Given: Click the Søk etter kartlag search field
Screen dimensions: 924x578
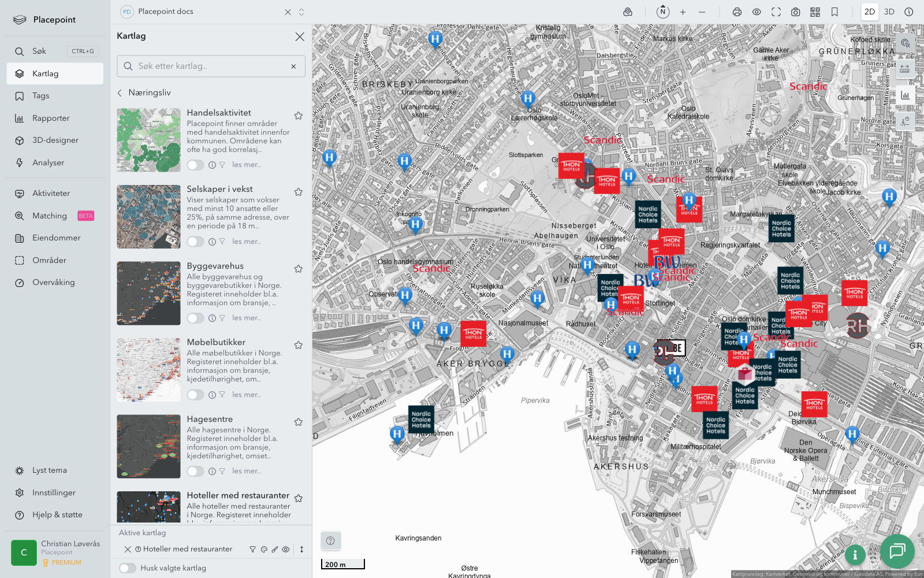Looking at the screenshot, I should [x=211, y=66].
